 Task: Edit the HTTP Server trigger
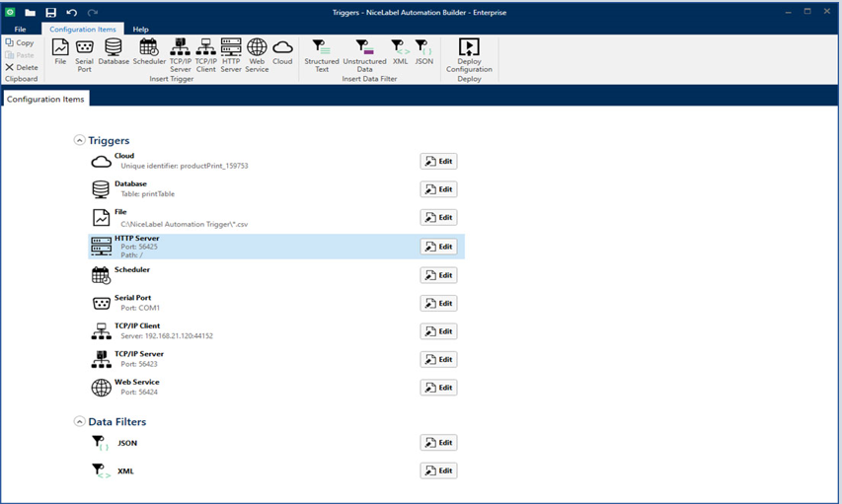point(438,247)
